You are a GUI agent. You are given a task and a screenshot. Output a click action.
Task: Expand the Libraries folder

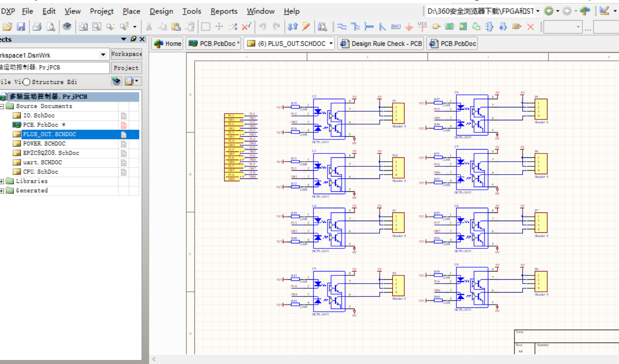tap(2, 181)
